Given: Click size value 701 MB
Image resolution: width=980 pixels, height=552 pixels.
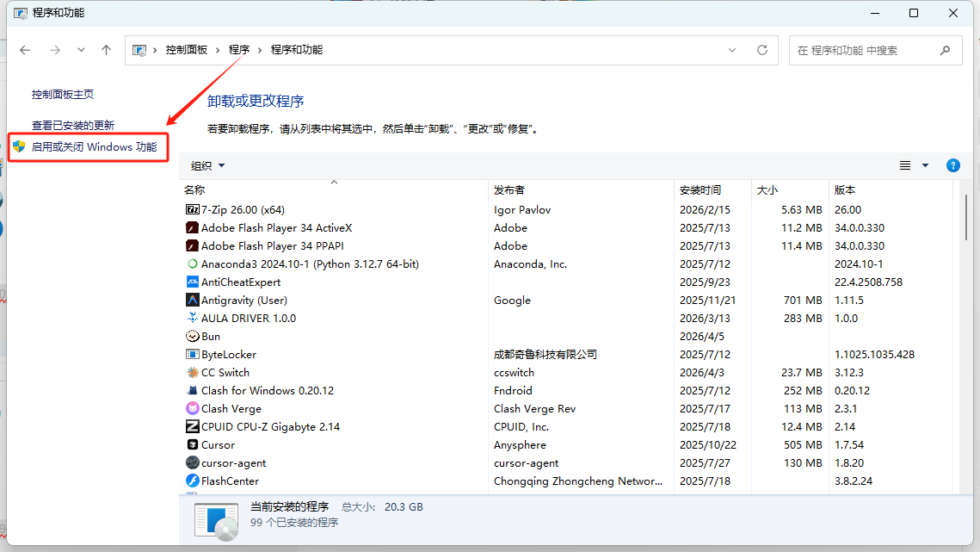Looking at the screenshot, I should 803,301.
